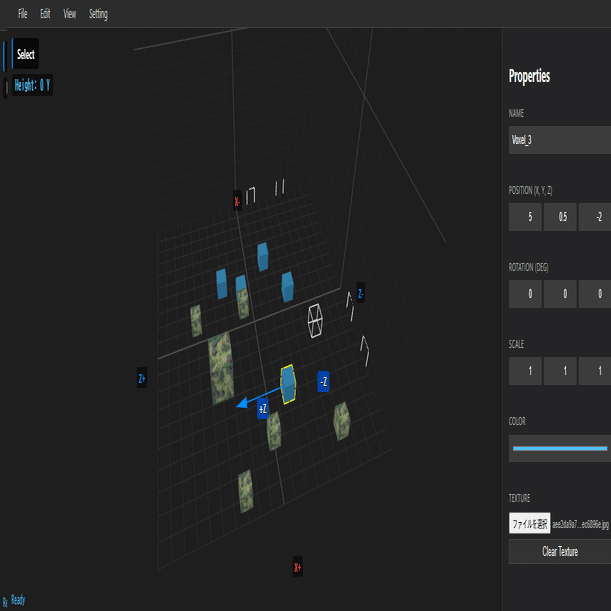Screen dimensions: 611x611
Task: Edit the Position Y value 0.5
Action: (560, 217)
